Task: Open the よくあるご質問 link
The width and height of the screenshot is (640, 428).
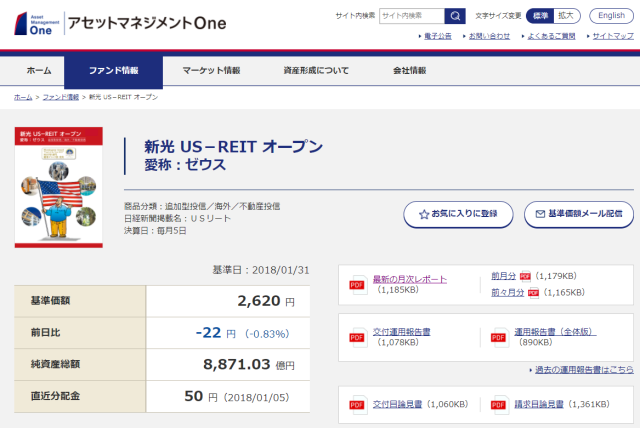Action: tap(551, 36)
